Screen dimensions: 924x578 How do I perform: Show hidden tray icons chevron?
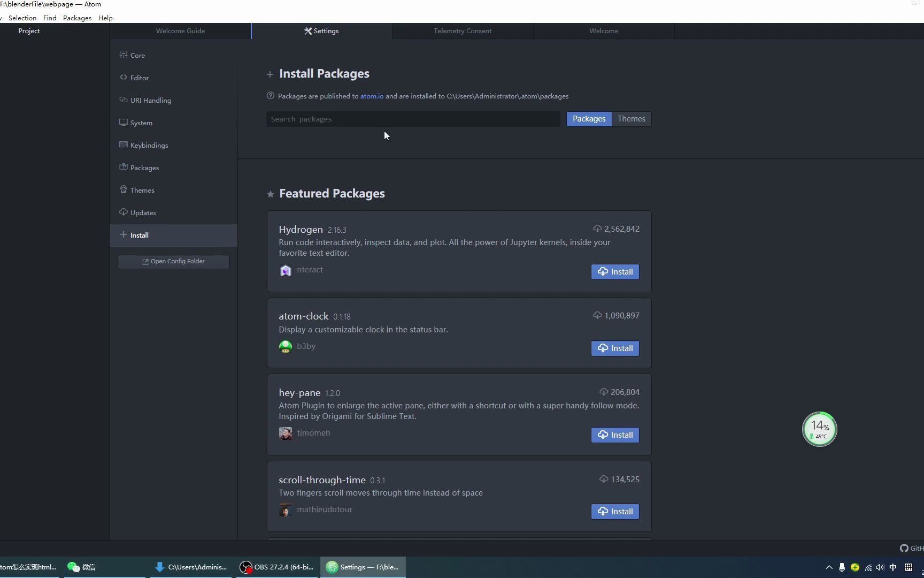829,567
